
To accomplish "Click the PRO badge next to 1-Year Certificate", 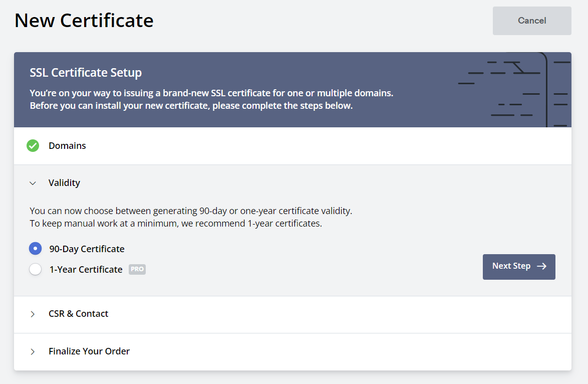I will (137, 269).
